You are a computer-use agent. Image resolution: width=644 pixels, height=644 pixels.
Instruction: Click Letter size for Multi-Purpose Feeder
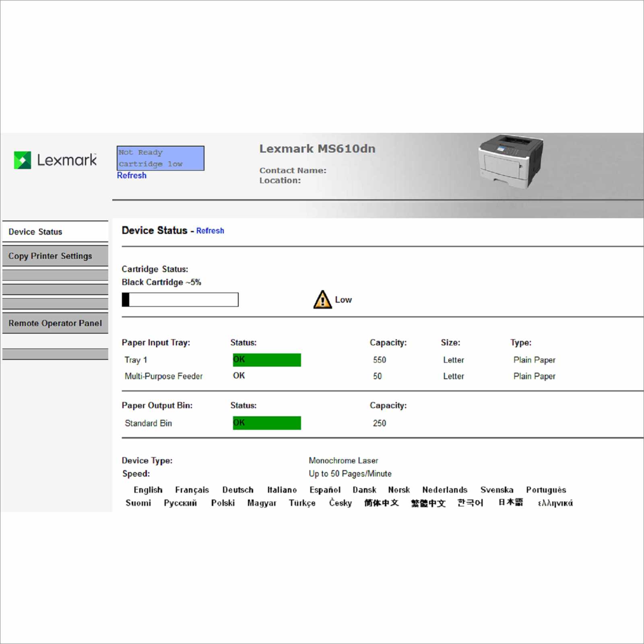pyautogui.click(x=453, y=376)
